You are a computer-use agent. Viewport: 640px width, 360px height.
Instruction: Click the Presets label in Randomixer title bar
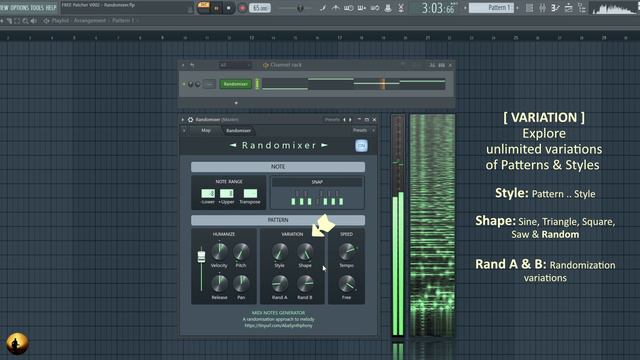(332, 120)
